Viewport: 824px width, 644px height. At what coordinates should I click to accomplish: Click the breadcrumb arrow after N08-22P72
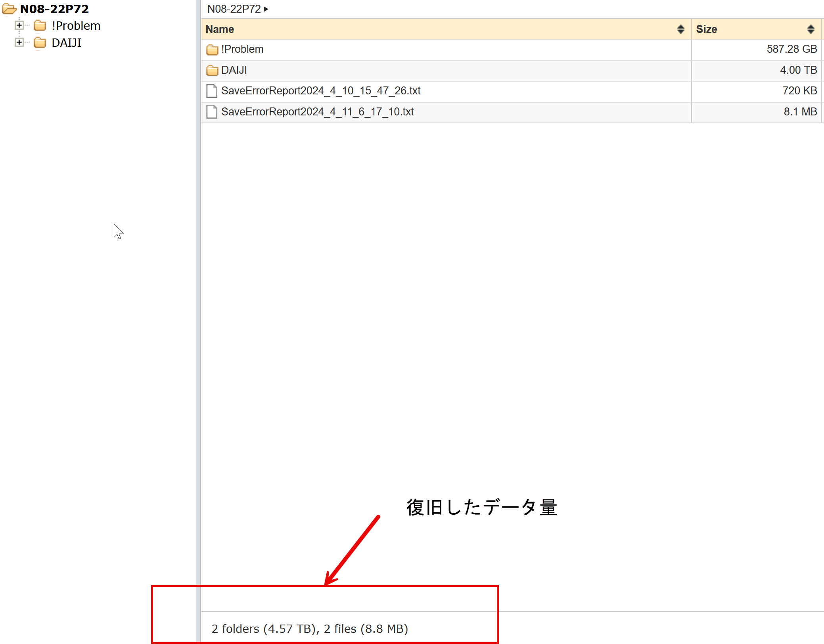pyautogui.click(x=266, y=9)
